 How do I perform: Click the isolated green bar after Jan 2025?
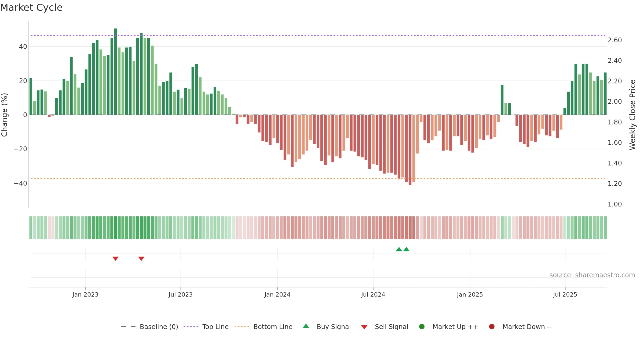pyautogui.click(x=502, y=100)
